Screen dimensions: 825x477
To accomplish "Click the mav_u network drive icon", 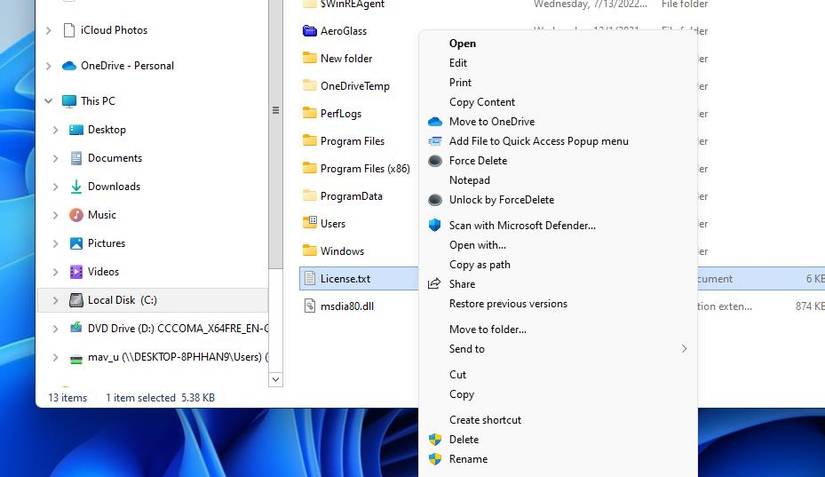I will (x=76, y=359).
